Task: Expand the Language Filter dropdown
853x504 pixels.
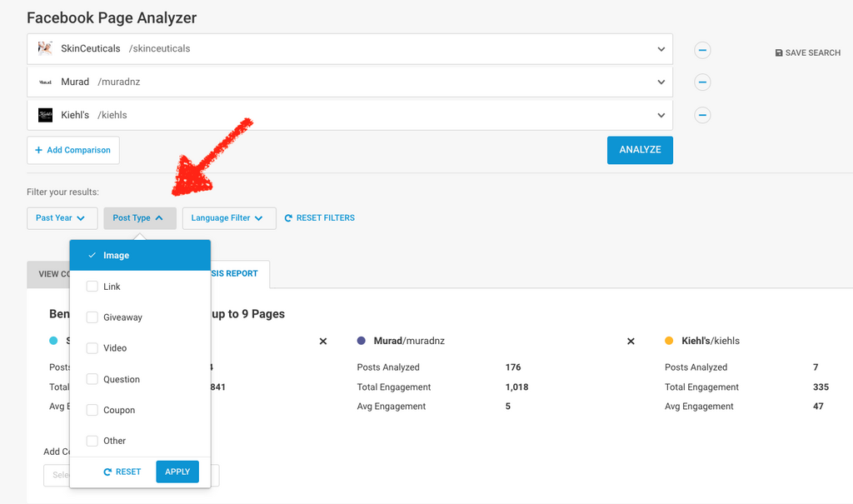Action: (x=228, y=218)
